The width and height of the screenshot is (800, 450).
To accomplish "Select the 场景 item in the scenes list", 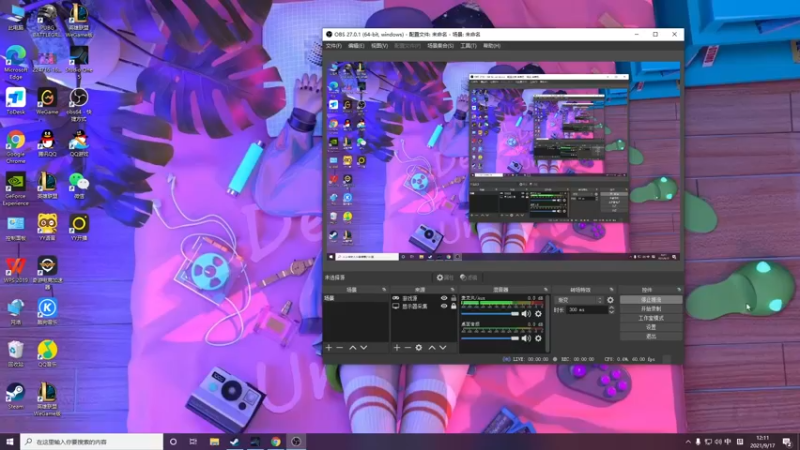I will click(356, 298).
